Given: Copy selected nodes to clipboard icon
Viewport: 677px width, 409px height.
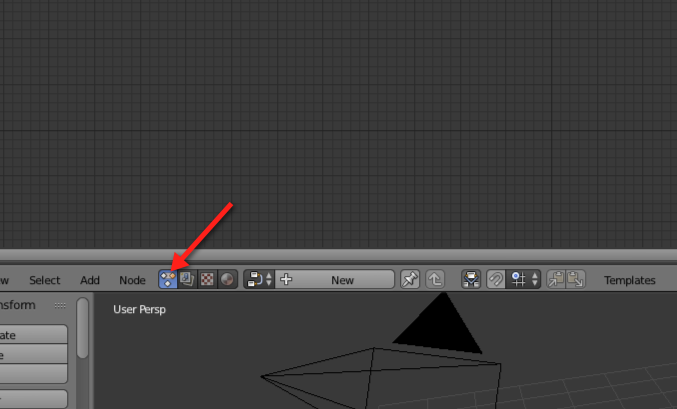Looking at the screenshot, I should [x=556, y=279].
